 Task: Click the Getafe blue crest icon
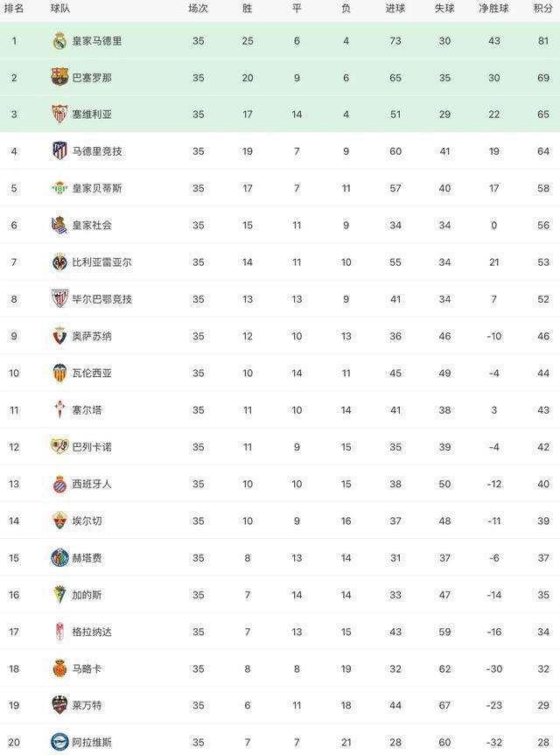tap(59, 557)
